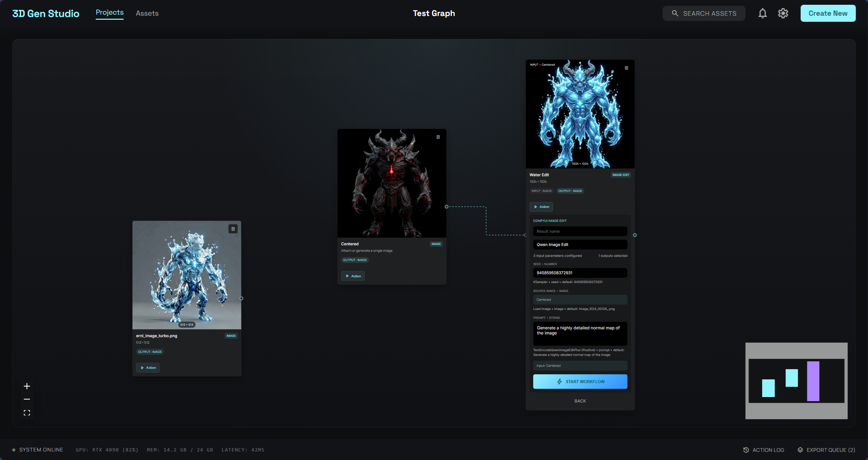
Task: Zoom in on the canvas with the plus icon
Action: [x=27, y=386]
